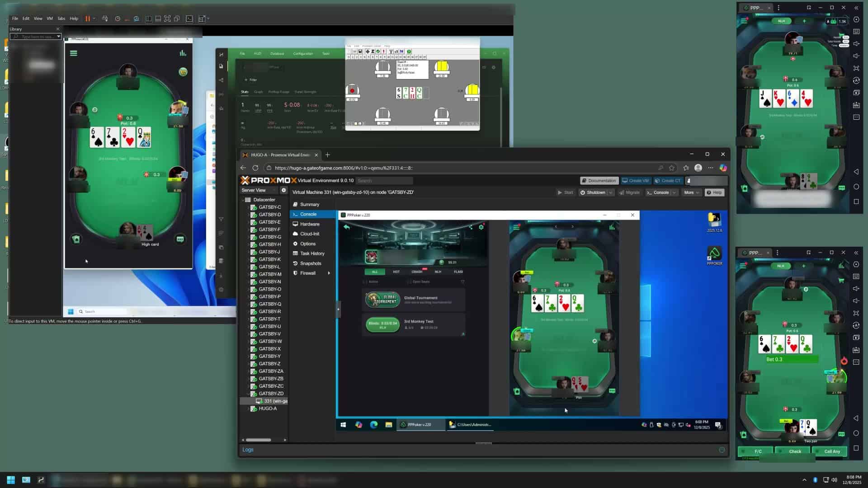
Task: Click the Proxmox Help button
Action: (714, 192)
